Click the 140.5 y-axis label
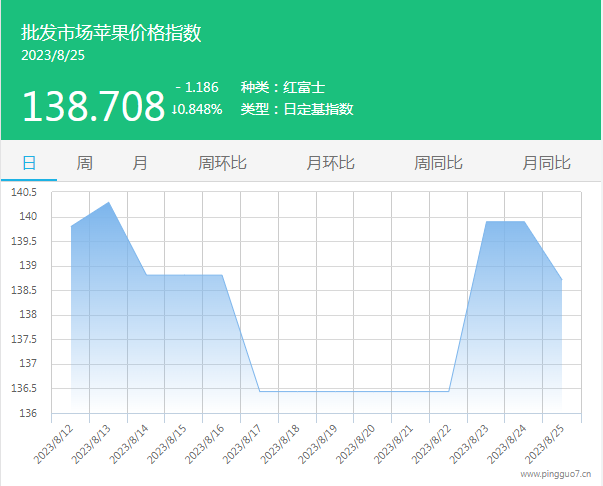This screenshot has height=486, width=603. coord(23,192)
